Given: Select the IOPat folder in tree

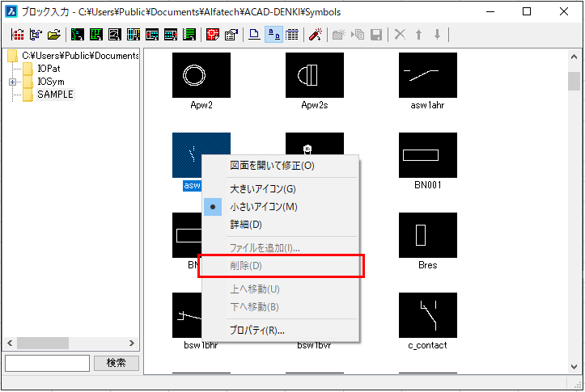Looking at the screenshot, I should 49,69.
